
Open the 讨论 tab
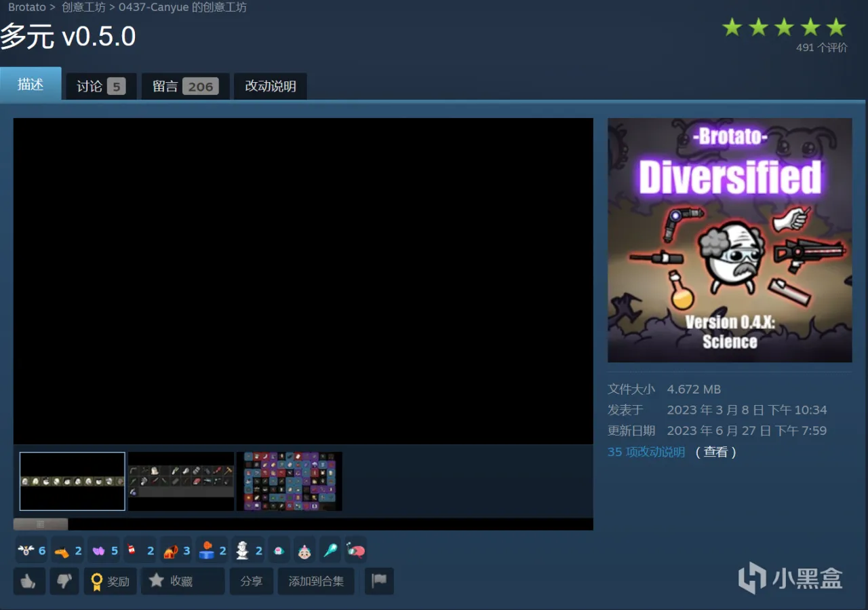click(x=101, y=86)
